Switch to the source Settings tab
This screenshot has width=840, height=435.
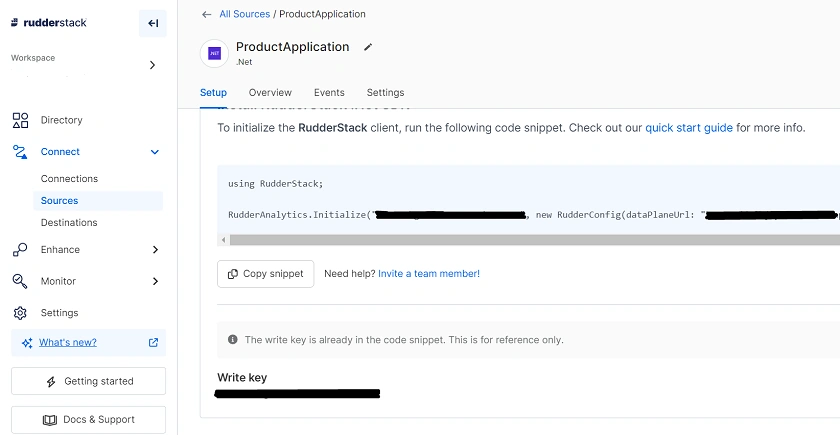385,93
